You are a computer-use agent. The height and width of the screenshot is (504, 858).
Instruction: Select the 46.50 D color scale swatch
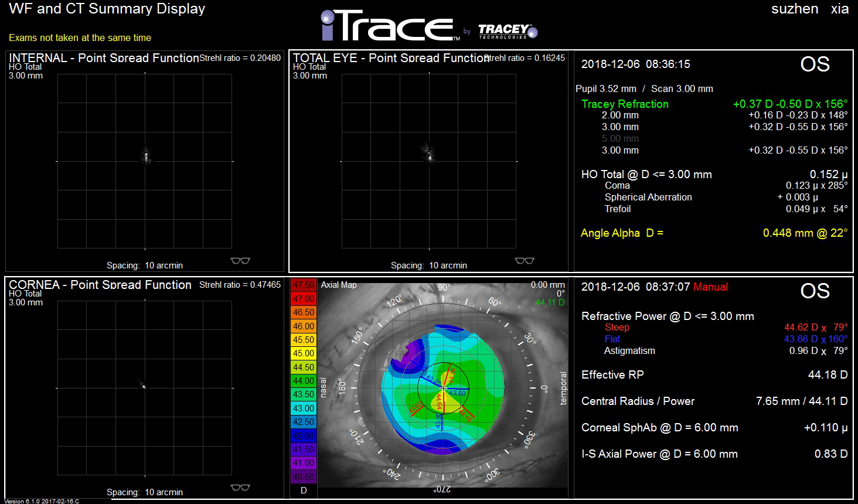tap(304, 312)
